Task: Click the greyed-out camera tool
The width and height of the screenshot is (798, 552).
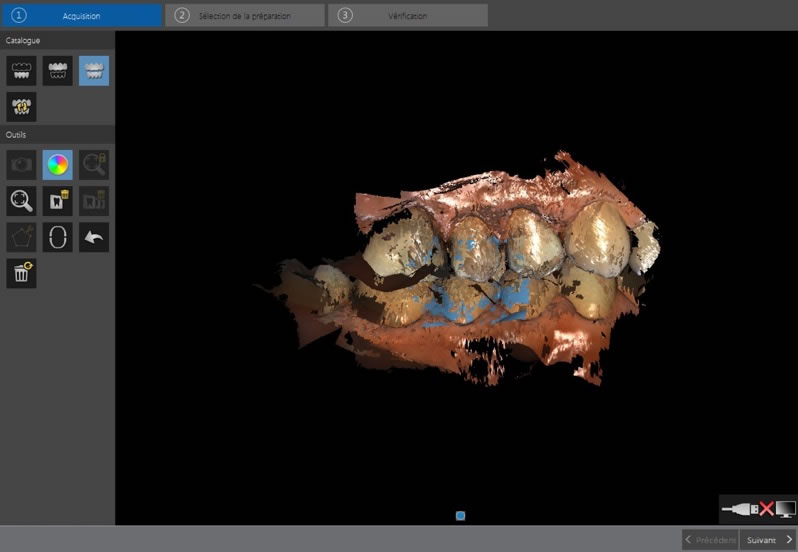Action: [21, 164]
